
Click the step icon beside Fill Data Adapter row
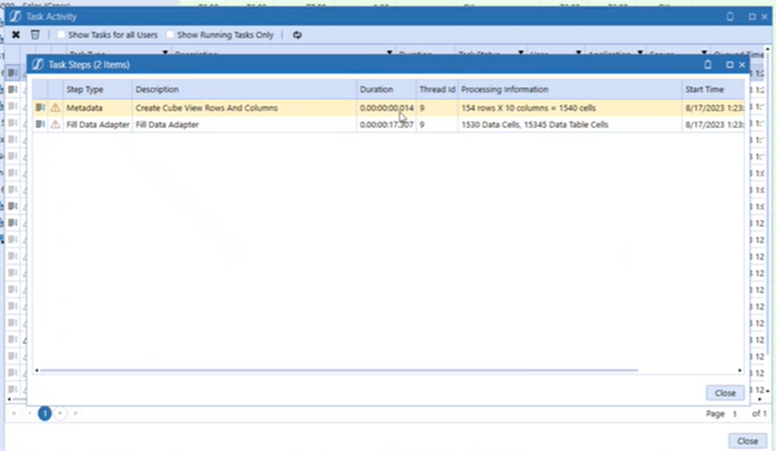click(40, 125)
